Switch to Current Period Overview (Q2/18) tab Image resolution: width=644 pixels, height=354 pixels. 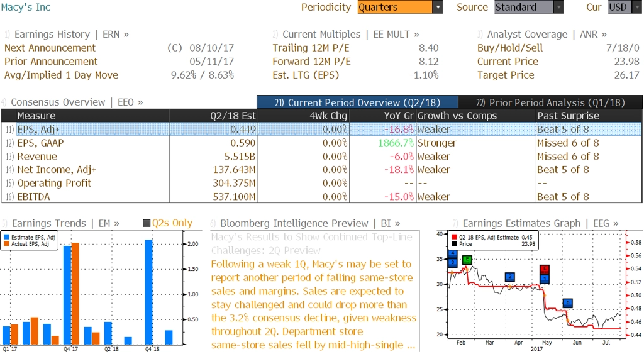coord(357,102)
